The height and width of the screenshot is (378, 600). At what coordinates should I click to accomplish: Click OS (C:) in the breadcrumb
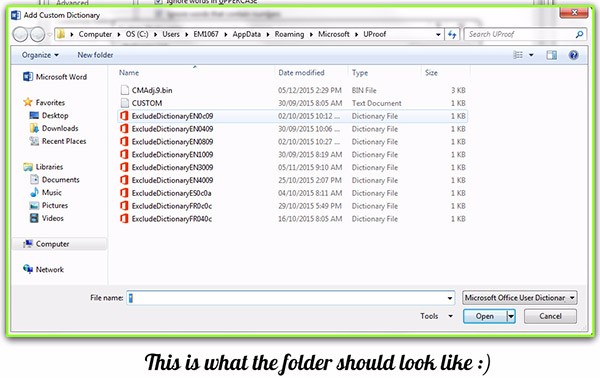(x=137, y=34)
